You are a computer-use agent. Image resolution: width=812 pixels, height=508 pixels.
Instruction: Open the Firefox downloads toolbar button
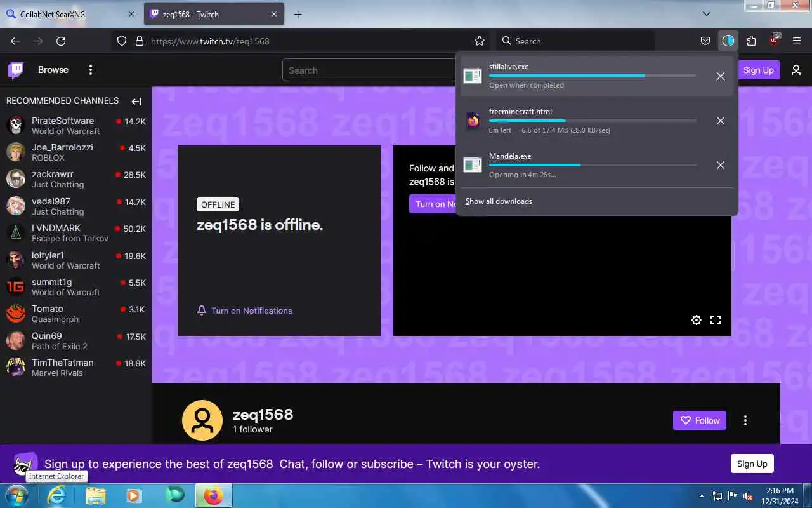728,41
